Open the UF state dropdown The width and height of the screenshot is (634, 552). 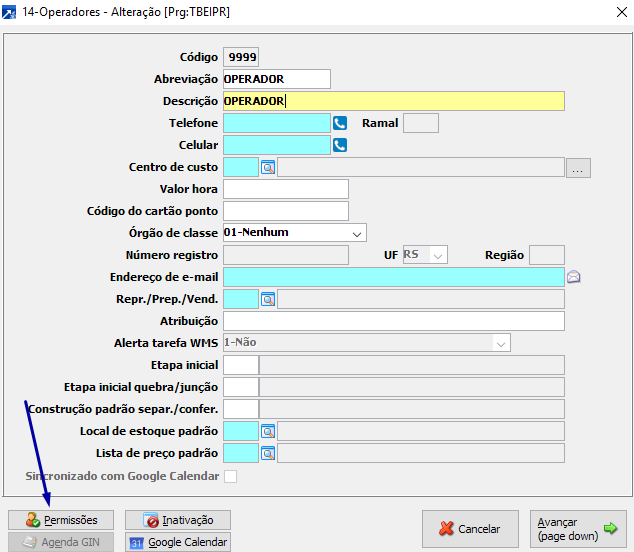[x=437, y=255]
